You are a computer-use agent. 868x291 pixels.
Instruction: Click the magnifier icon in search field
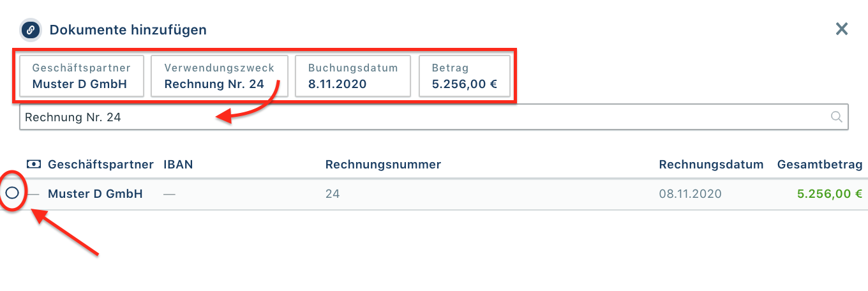click(836, 117)
